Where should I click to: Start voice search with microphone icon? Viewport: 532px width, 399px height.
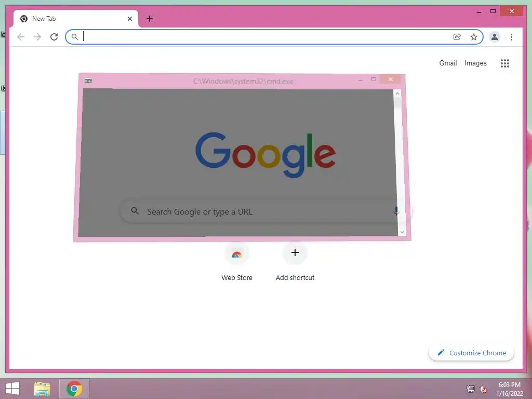pos(396,211)
